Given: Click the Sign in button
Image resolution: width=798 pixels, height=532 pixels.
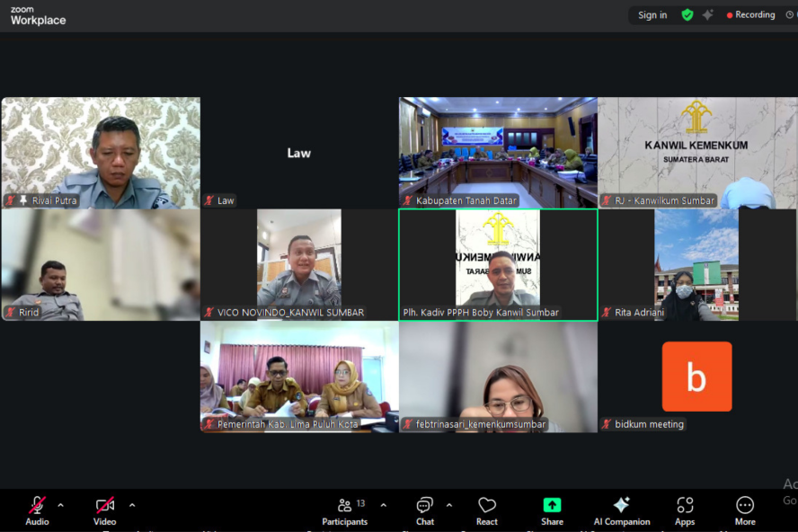Looking at the screenshot, I should pos(652,15).
